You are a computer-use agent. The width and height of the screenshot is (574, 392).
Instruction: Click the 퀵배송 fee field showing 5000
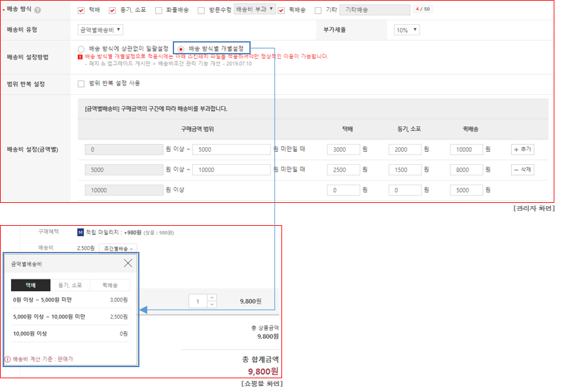click(x=467, y=190)
